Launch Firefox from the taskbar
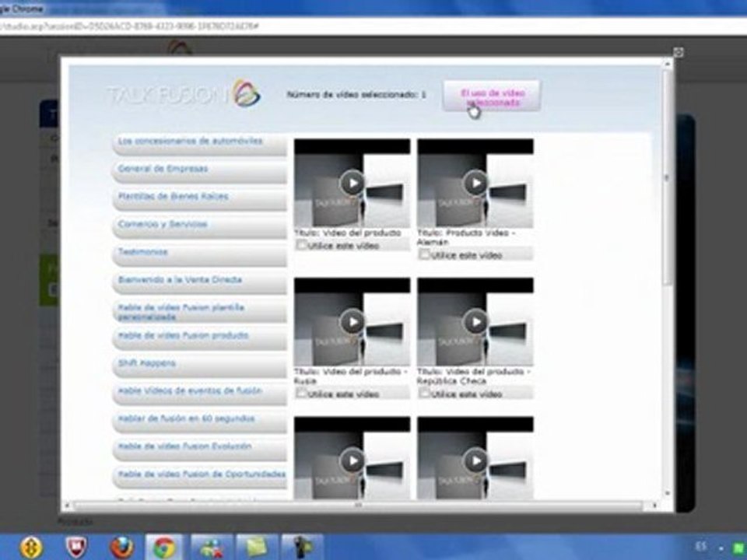The height and width of the screenshot is (560, 747). pos(121,548)
